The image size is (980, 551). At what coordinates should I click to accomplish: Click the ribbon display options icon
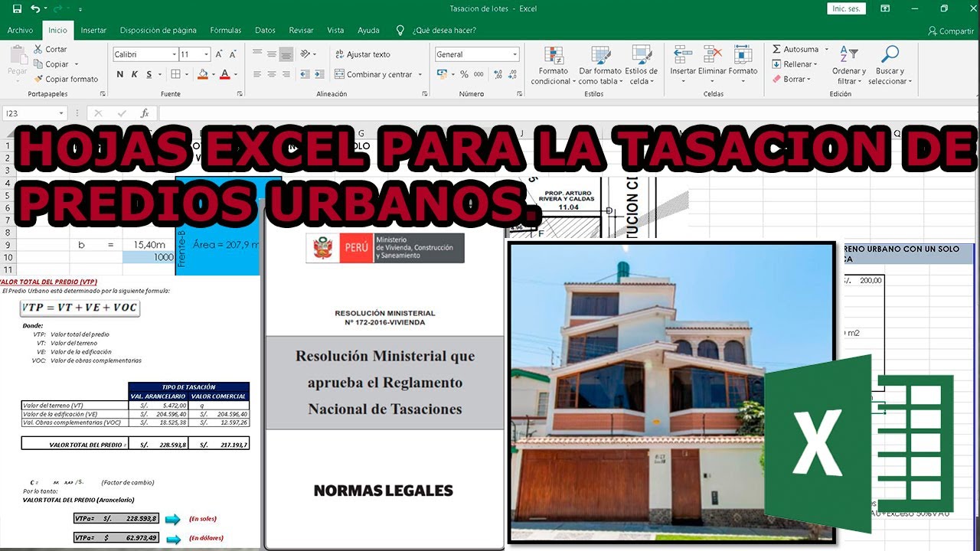[886, 8]
